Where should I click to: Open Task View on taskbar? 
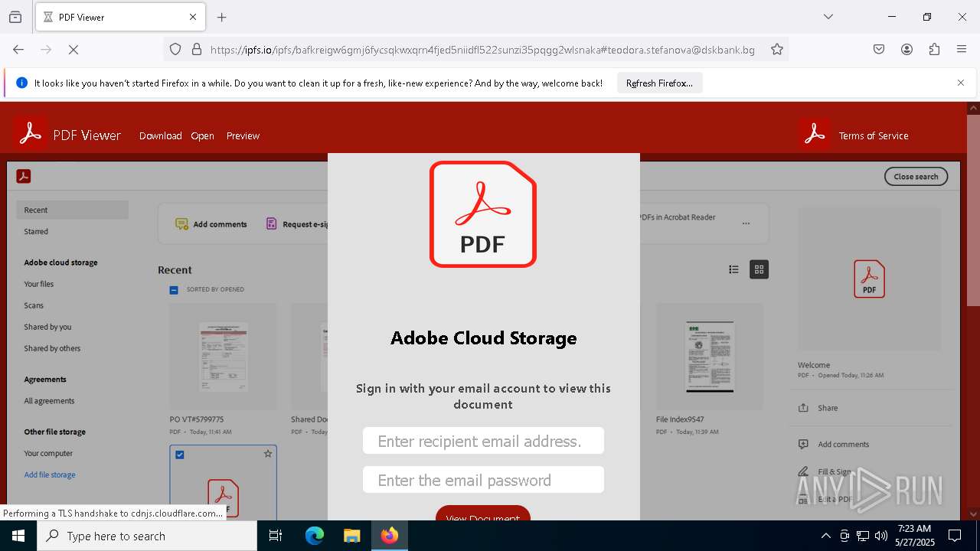point(276,536)
